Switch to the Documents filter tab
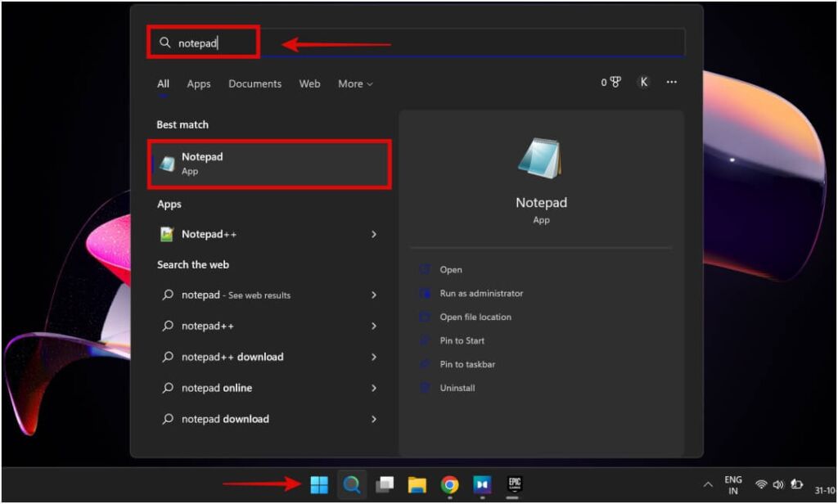 (x=255, y=83)
